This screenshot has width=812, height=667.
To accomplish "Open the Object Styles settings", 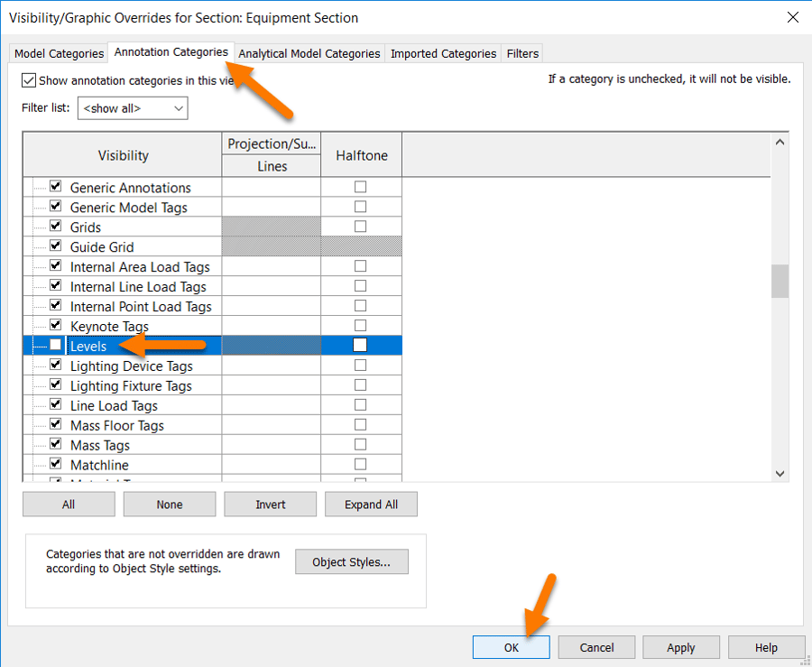I will click(351, 561).
